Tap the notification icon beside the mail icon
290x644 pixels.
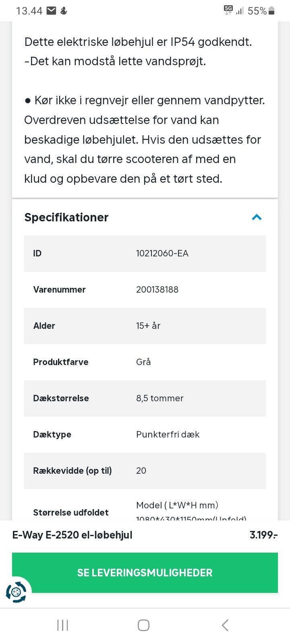coord(64,11)
